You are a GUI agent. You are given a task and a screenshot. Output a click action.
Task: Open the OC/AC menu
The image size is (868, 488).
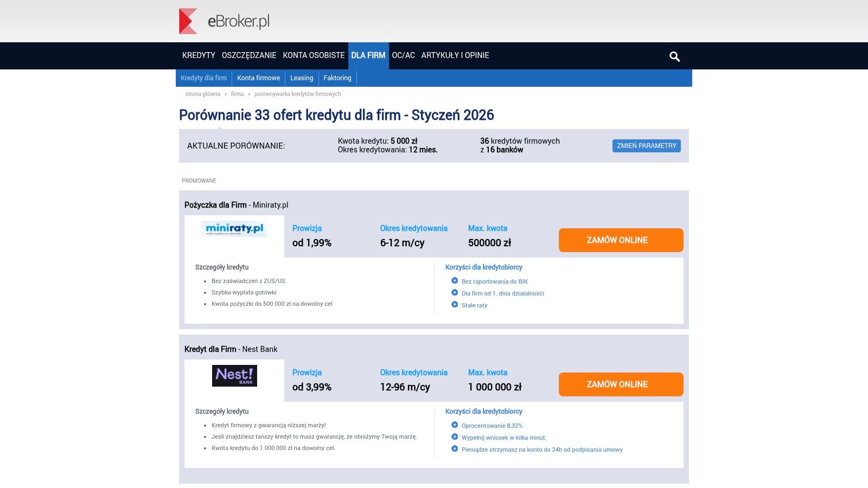[403, 55]
